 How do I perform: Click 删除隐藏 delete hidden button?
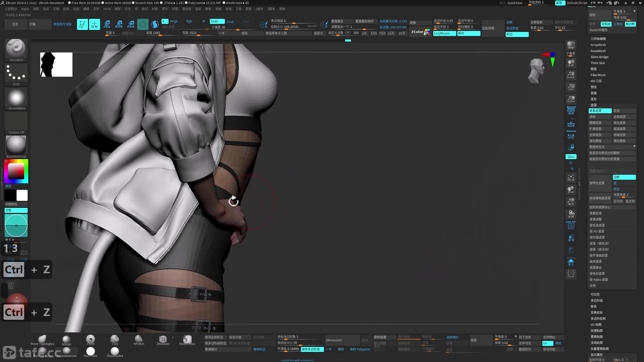click(x=385, y=337)
